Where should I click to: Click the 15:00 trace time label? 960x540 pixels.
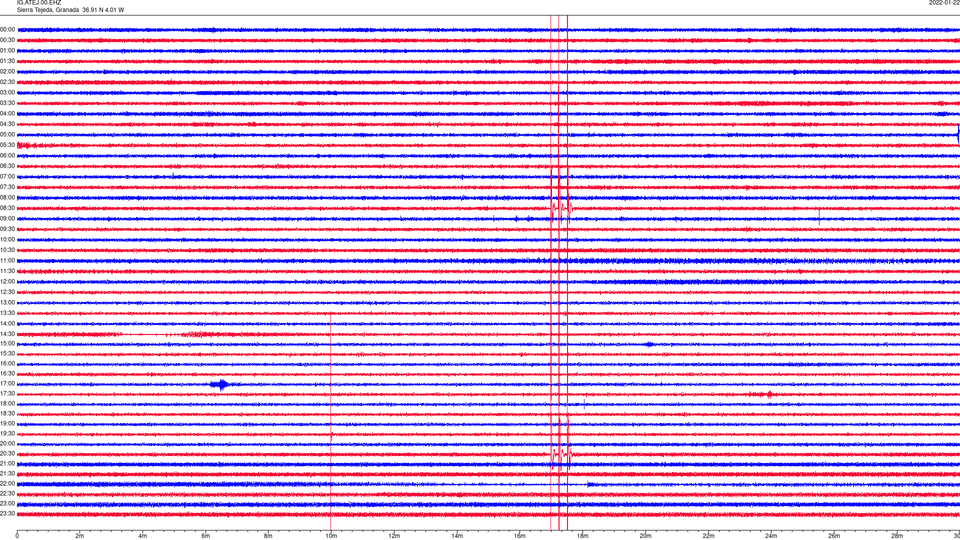(7, 343)
